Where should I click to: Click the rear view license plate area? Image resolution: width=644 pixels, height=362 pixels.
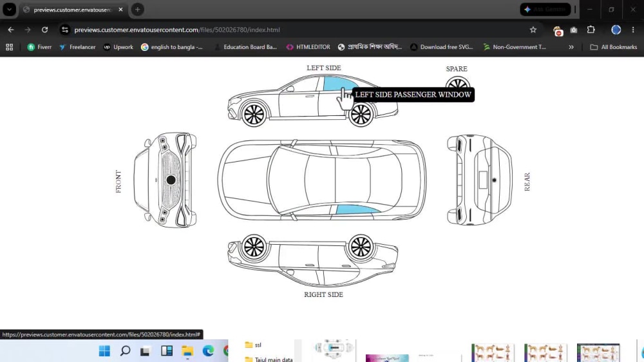click(483, 180)
